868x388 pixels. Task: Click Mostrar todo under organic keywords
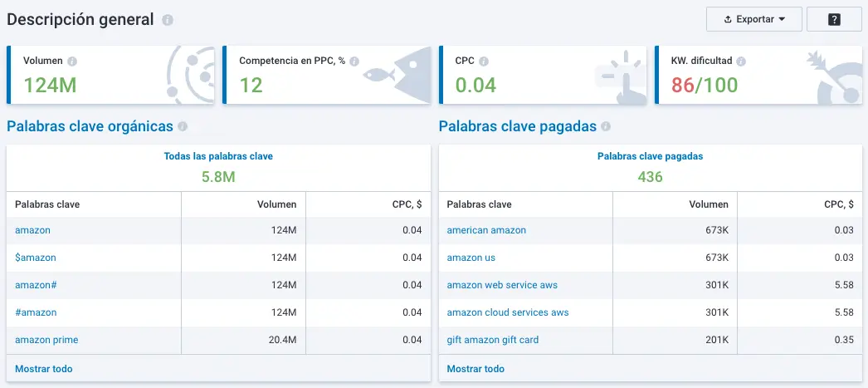coord(44,369)
